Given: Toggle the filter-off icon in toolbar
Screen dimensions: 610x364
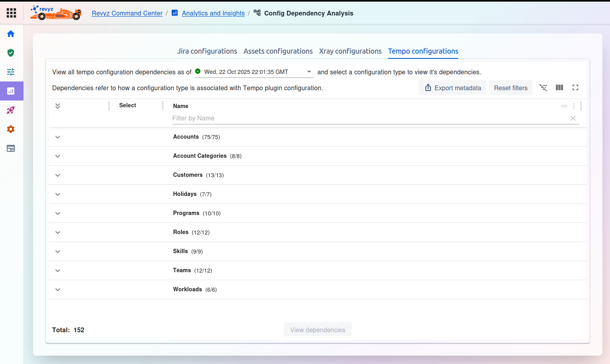Looking at the screenshot, I should (x=543, y=88).
